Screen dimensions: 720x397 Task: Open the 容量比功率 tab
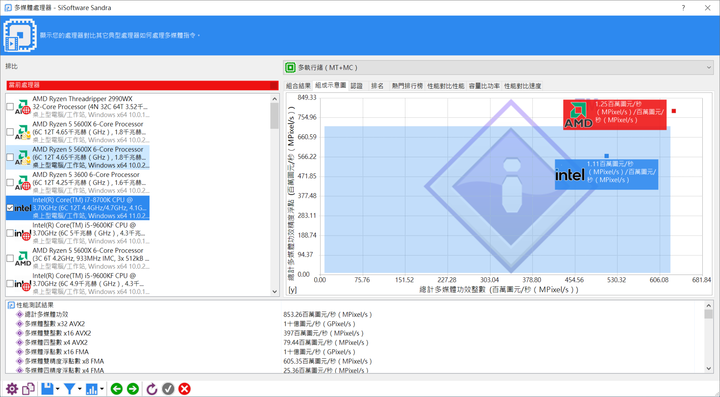point(484,86)
